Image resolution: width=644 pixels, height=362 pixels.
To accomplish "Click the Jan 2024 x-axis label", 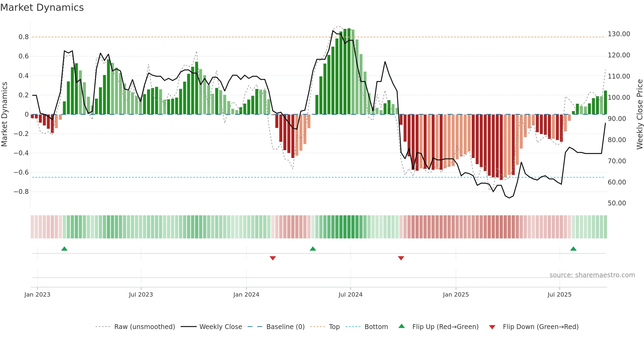I will pyautogui.click(x=246, y=294).
